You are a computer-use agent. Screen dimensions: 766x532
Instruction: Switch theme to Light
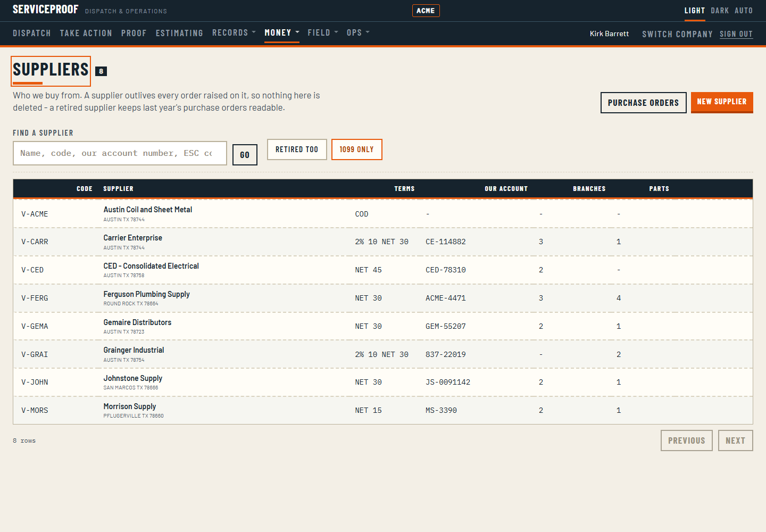[695, 11]
